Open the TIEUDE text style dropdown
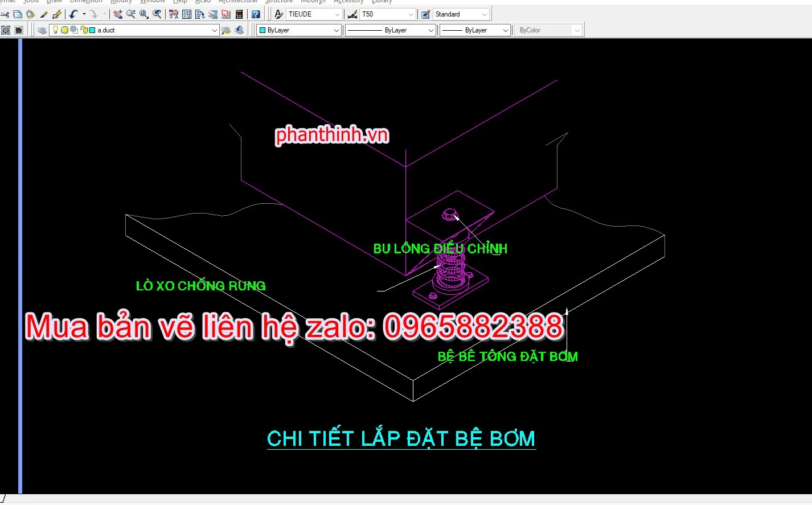 pyautogui.click(x=337, y=14)
